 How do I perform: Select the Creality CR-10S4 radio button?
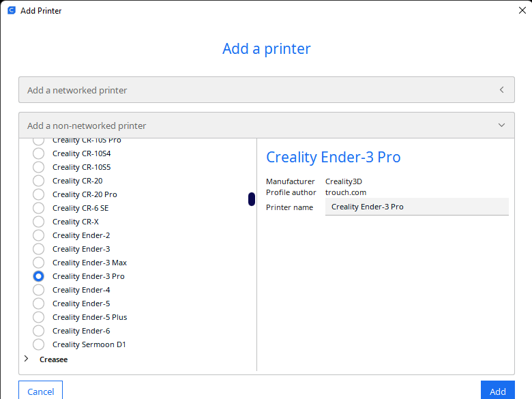tap(39, 153)
